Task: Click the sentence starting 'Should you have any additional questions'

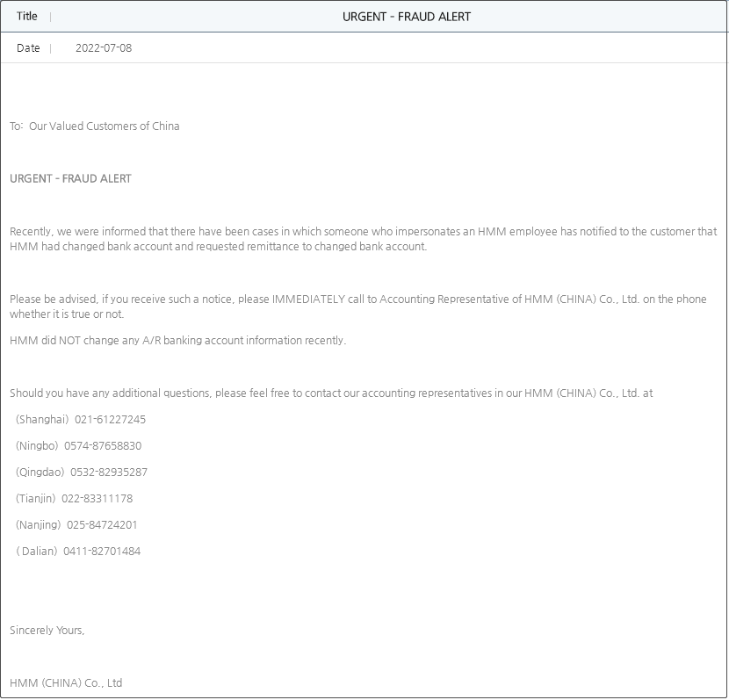Action: [x=331, y=393]
